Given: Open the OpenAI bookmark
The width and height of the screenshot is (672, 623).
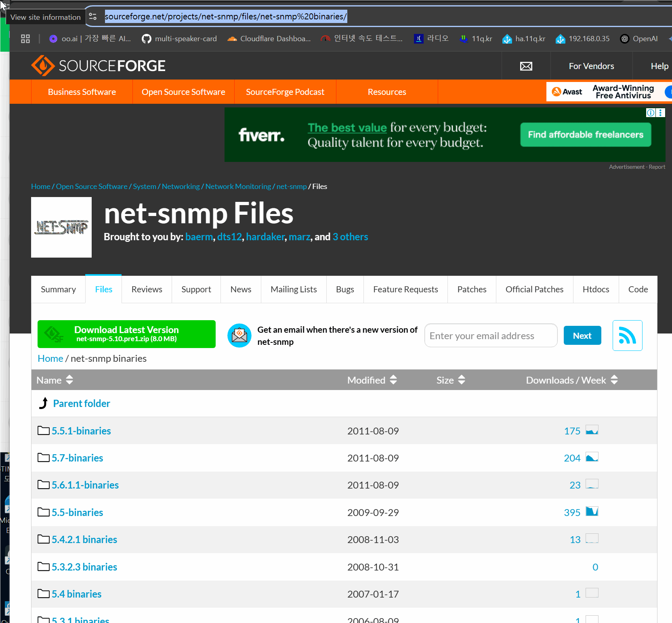Looking at the screenshot, I should click(x=639, y=39).
